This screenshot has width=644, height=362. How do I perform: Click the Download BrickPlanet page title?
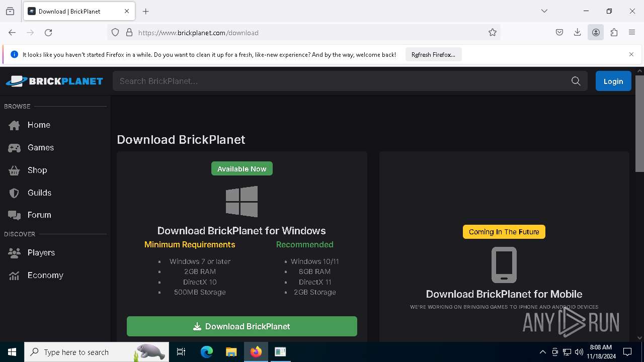tap(181, 139)
